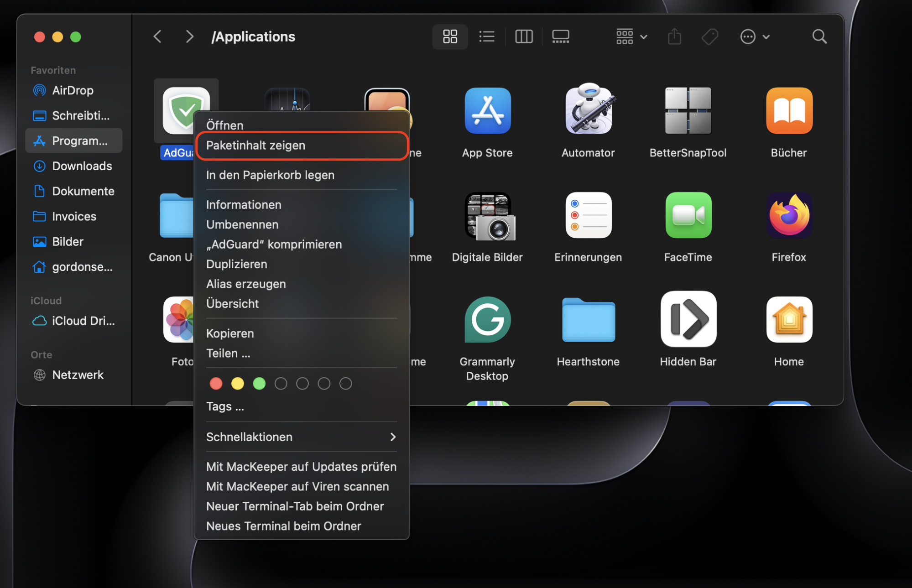
Task: Select Mit MacKeeper auf Updates prüfen
Action: point(302,467)
